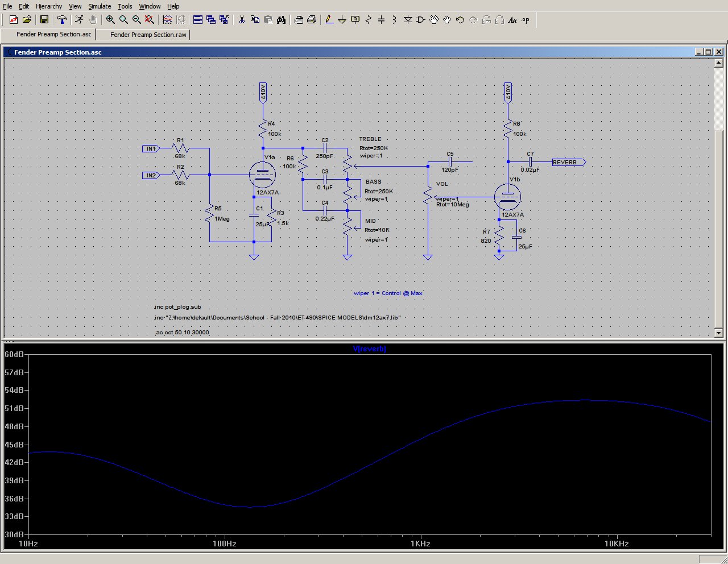Screen dimensions: 728x564
Task: Switch to the Fender Preamp Section.raw tab
Action: click(x=147, y=35)
